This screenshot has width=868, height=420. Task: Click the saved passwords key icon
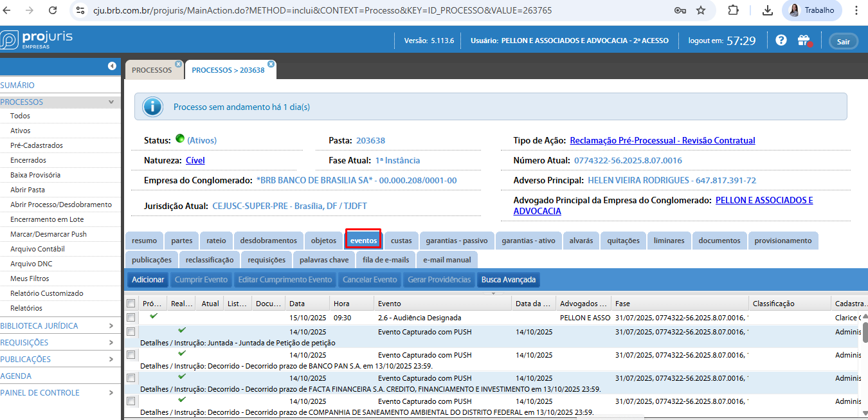point(680,10)
